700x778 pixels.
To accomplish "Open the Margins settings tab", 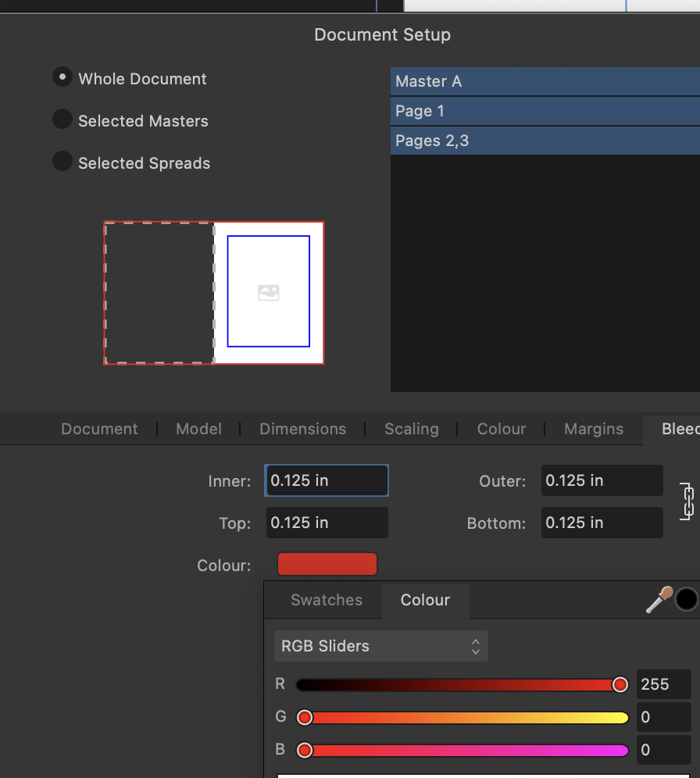I will point(593,429).
